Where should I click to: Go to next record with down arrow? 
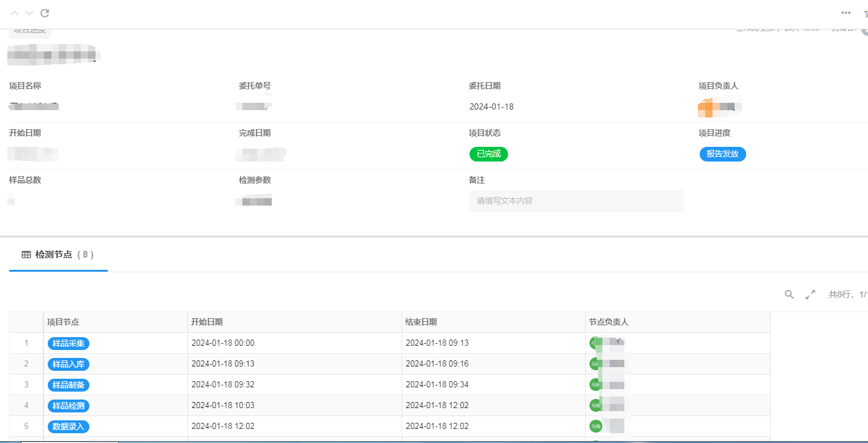29,13
